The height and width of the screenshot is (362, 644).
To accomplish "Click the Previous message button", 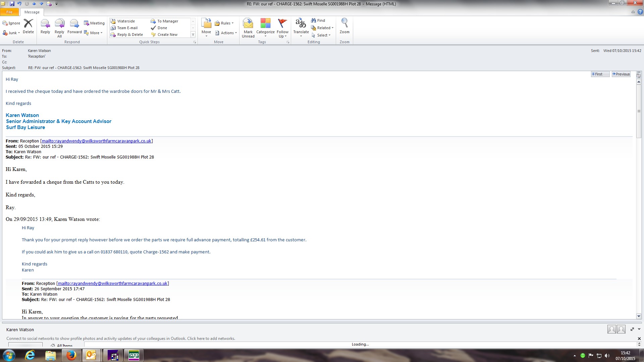I will point(621,74).
